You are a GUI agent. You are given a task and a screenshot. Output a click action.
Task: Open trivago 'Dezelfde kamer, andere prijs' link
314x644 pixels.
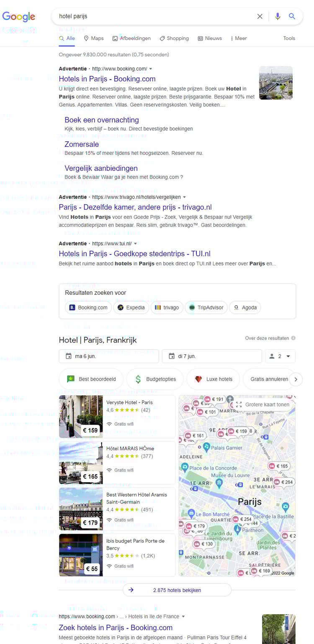[x=135, y=207]
